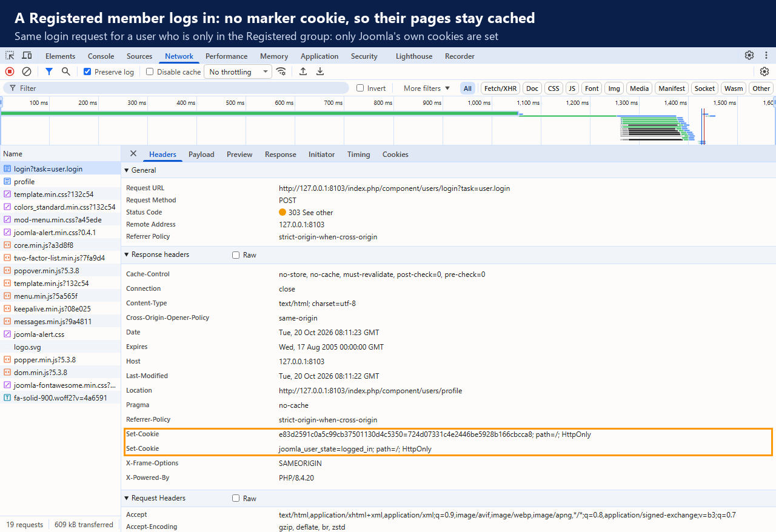Show All request types
Image resolution: width=776 pixels, height=532 pixels.
tap(467, 88)
